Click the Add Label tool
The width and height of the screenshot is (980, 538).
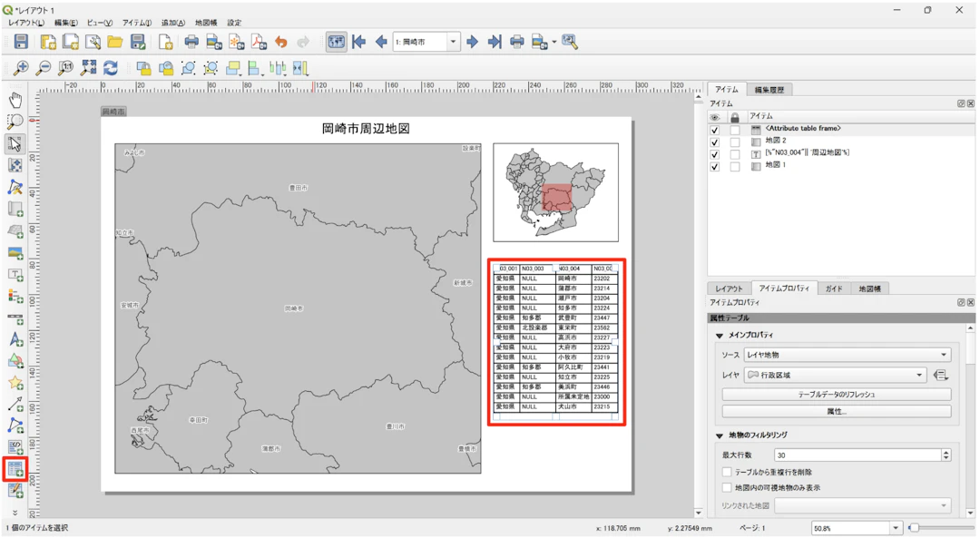point(15,275)
